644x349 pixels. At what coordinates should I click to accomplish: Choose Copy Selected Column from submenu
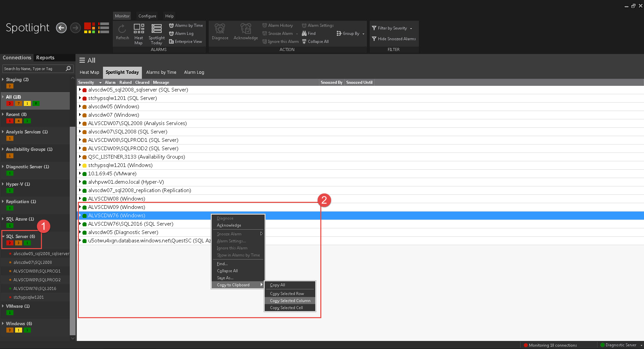tap(290, 301)
